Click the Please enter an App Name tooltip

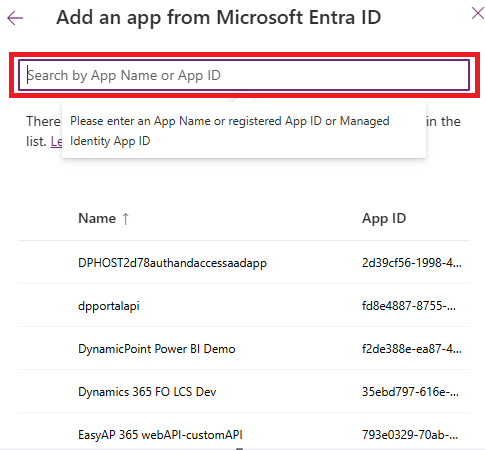(x=244, y=131)
